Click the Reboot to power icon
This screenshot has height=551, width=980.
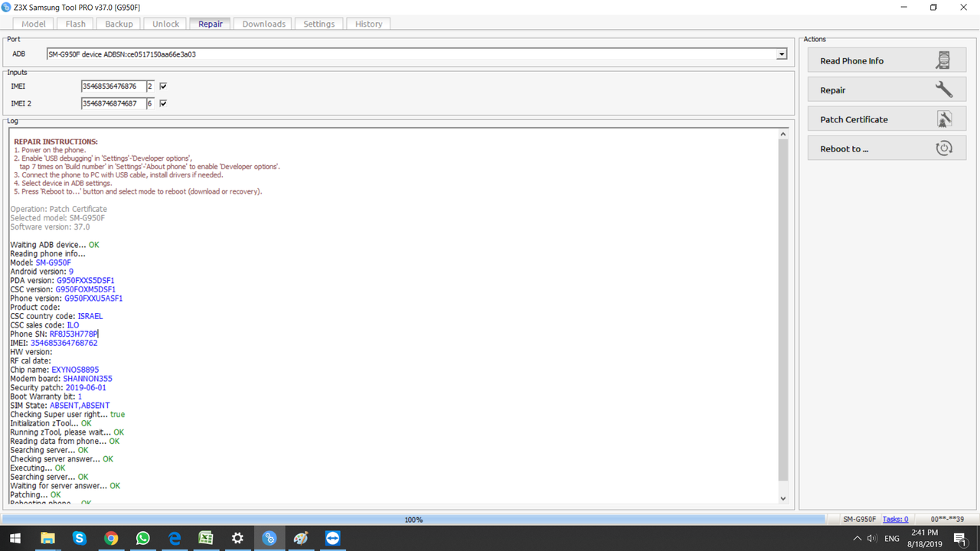[x=944, y=148]
